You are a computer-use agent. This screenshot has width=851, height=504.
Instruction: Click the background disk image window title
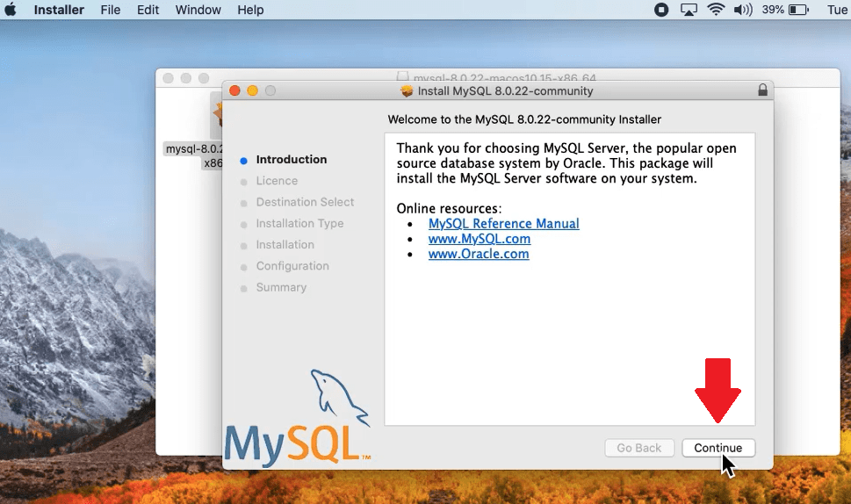[504, 77]
